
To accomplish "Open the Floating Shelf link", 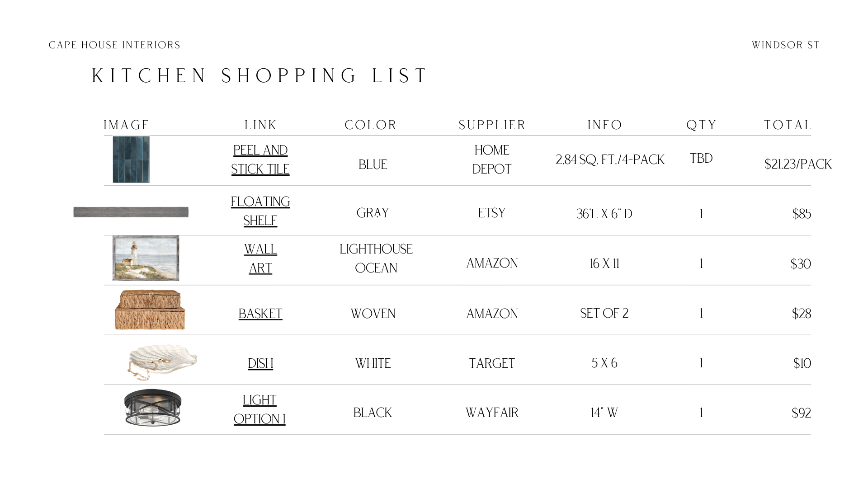I will [x=260, y=211].
